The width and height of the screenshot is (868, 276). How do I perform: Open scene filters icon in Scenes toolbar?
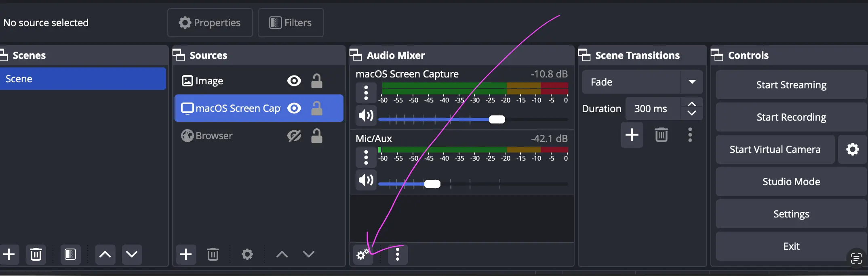70,254
